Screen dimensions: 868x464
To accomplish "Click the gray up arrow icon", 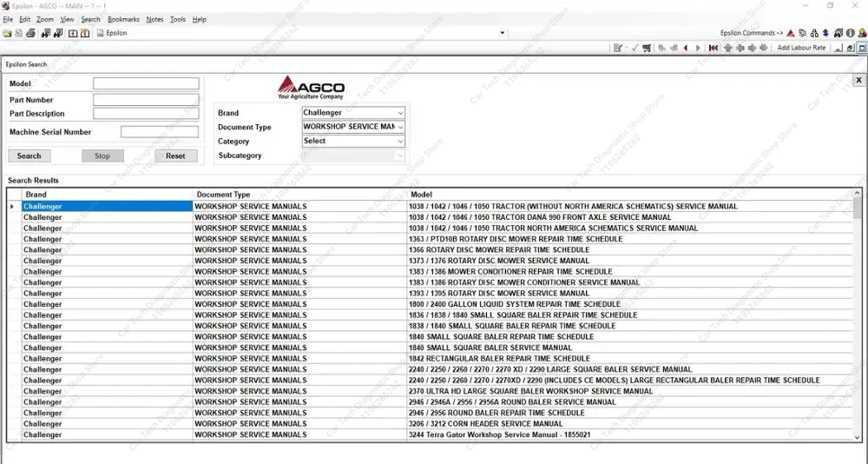I will 728,49.
